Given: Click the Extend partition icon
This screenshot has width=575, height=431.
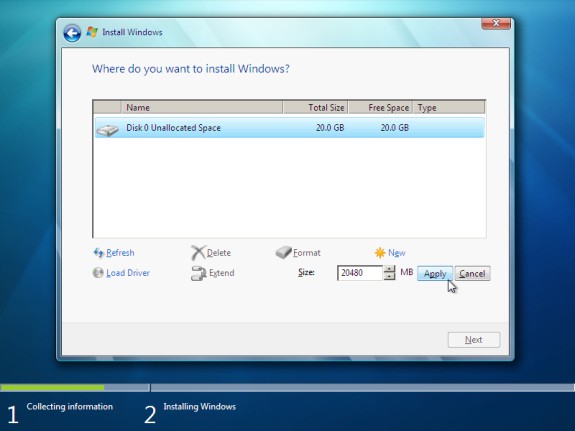Looking at the screenshot, I should point(198,273).
